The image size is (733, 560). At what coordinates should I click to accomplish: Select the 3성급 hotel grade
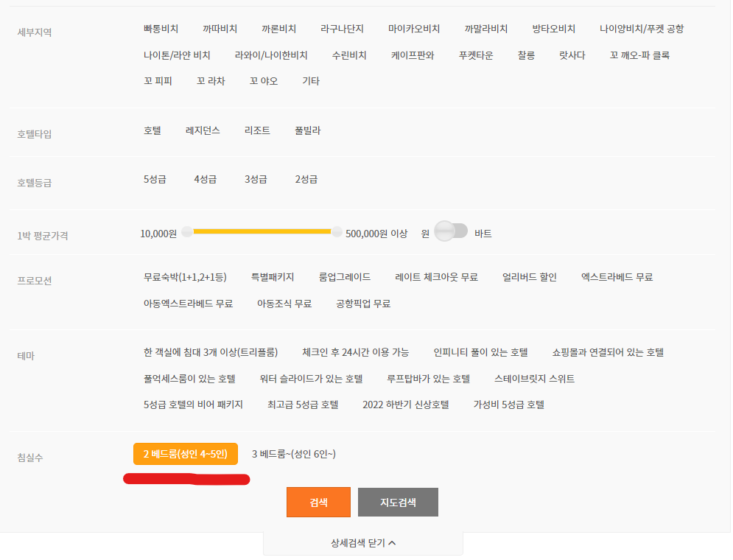(x=256, y=179)
